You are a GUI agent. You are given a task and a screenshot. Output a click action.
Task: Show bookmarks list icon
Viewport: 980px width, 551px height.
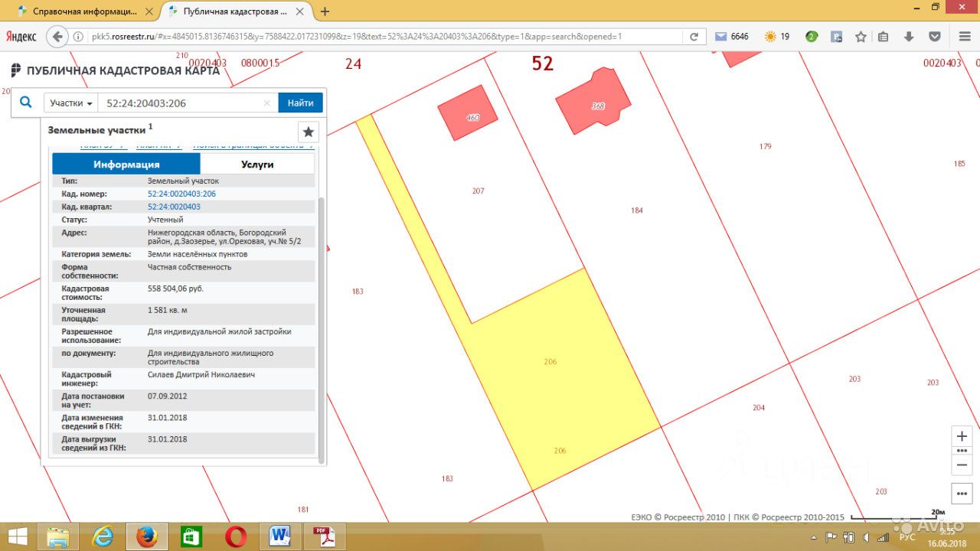(884, 37)
